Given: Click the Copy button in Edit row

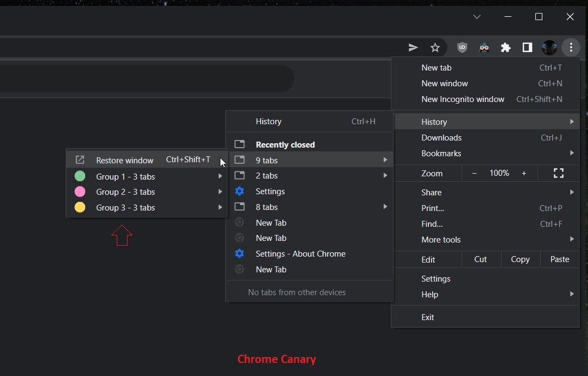Looking at the screenshot, I should (x=520, y=259).
